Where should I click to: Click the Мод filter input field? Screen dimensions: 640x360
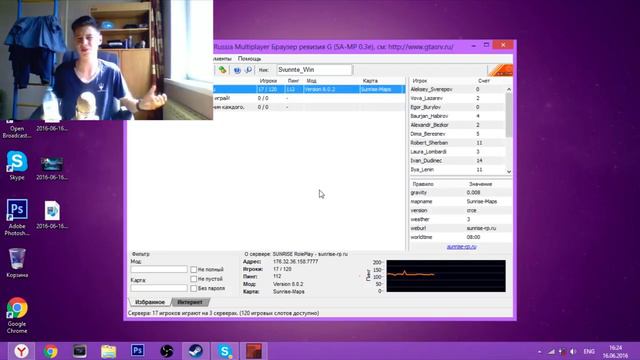(x=159, y=269)
